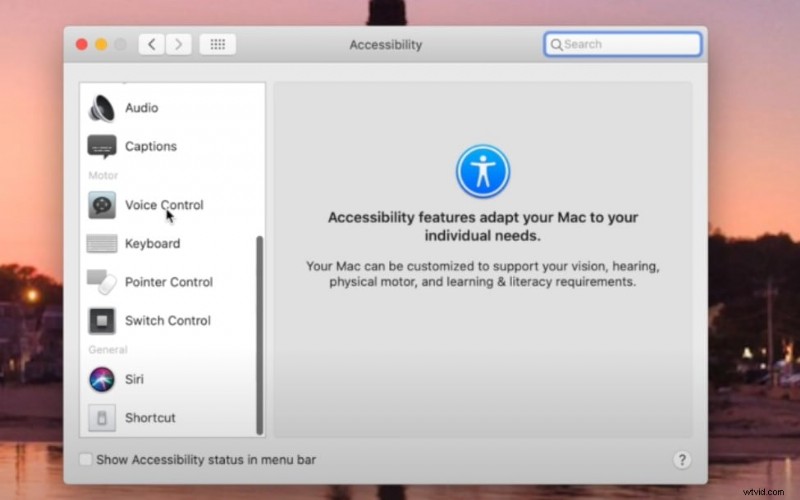The width and height of the screenshot is (800, 500).
Task: Go forward with the right chevron
Action: click(x=178, y=44)
